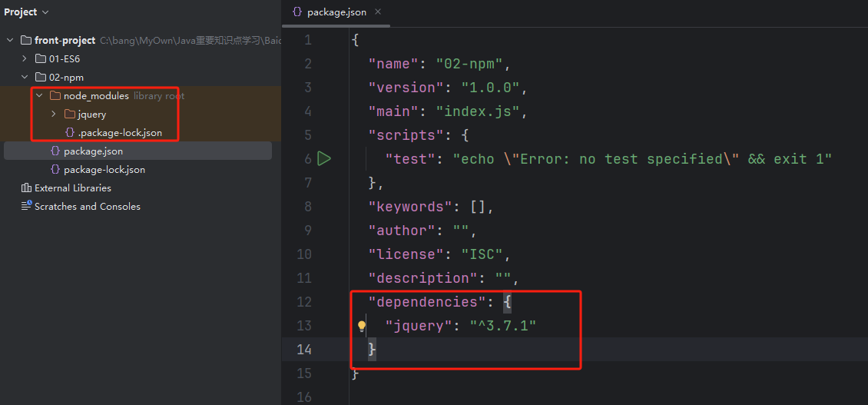Click the 02-npm folder icon
This screenshot has height=405, width=868.
tap(41, 77)
